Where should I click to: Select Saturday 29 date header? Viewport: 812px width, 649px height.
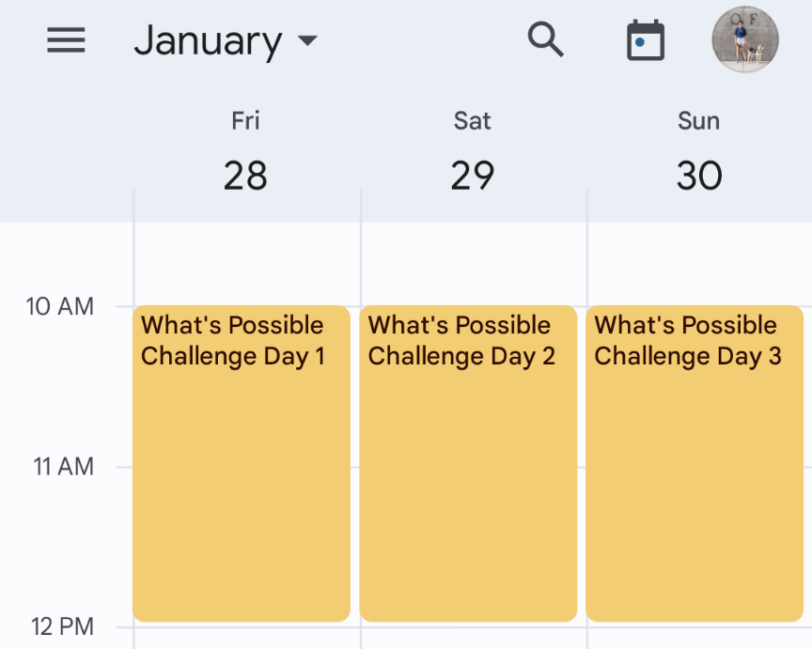tap(473, 175)
